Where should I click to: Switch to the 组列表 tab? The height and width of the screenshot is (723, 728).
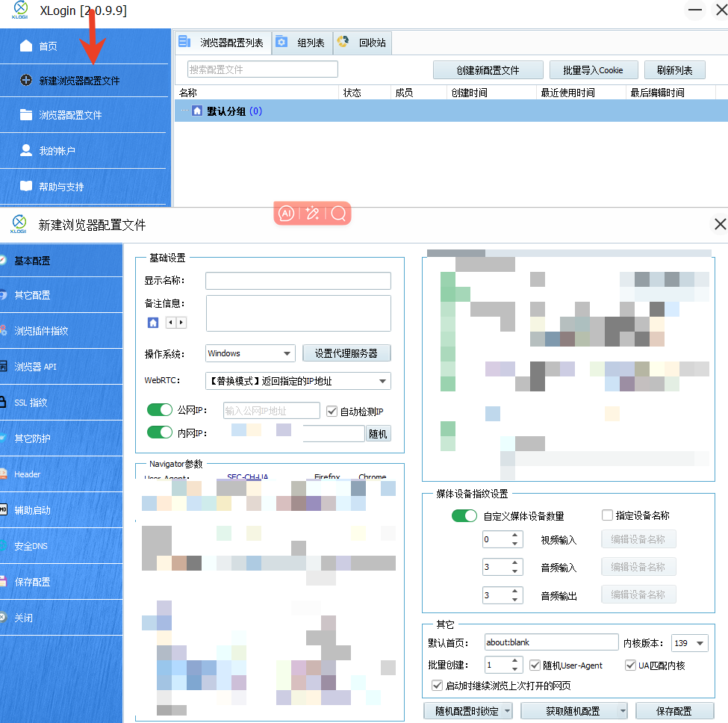pyautogui.click(x=302, y=43)
